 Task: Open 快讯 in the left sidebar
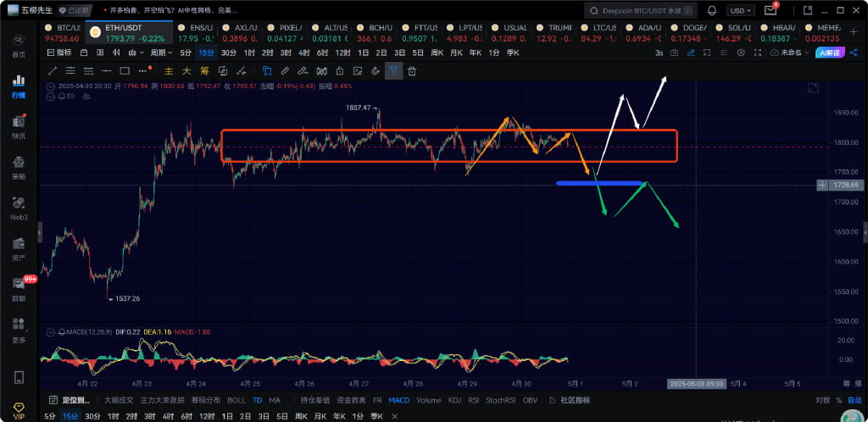[19, 125]
